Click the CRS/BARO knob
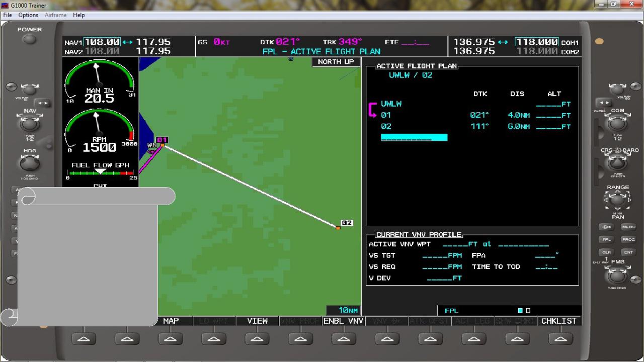Screen dimensions: 644x362 pyautogui.click(x=617, y=163)
